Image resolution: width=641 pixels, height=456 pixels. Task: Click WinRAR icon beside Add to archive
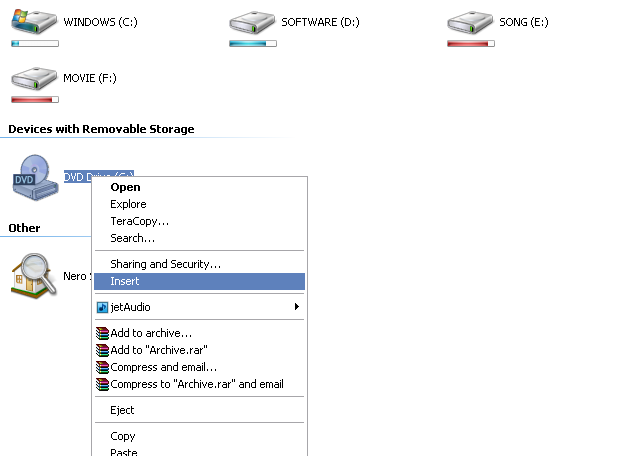[102, 333]
